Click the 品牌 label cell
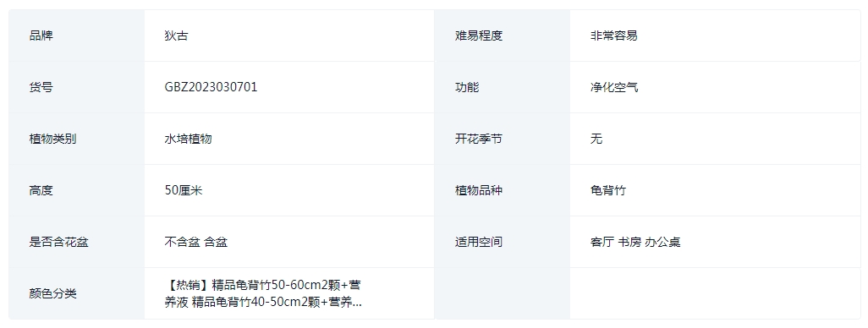 pos(76,36)
